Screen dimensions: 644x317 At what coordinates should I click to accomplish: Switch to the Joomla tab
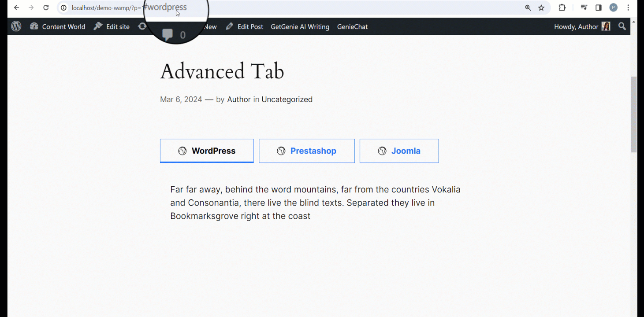399,151
